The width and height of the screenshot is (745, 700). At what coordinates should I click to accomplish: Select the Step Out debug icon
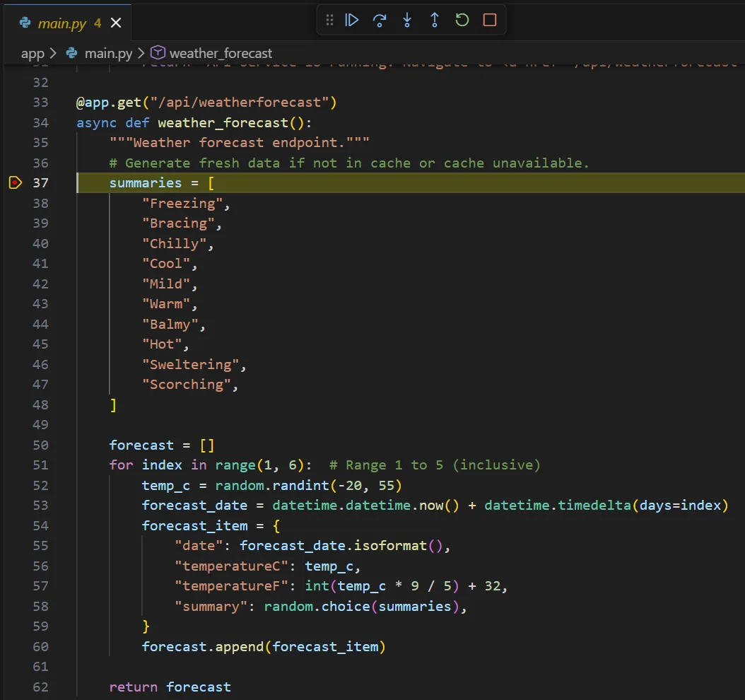pyautogui.click(x=435, y=20)
